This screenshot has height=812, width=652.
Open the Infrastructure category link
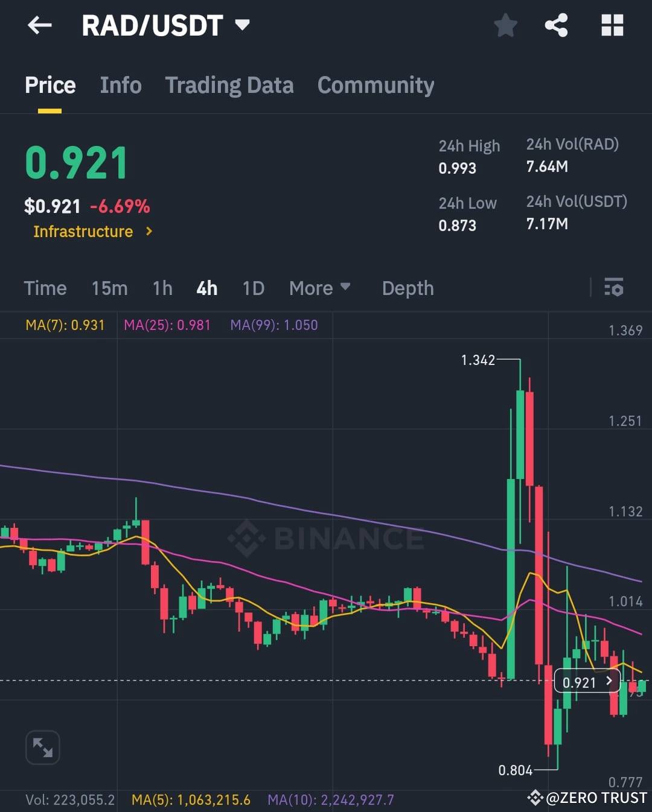[x=91, y=231]
